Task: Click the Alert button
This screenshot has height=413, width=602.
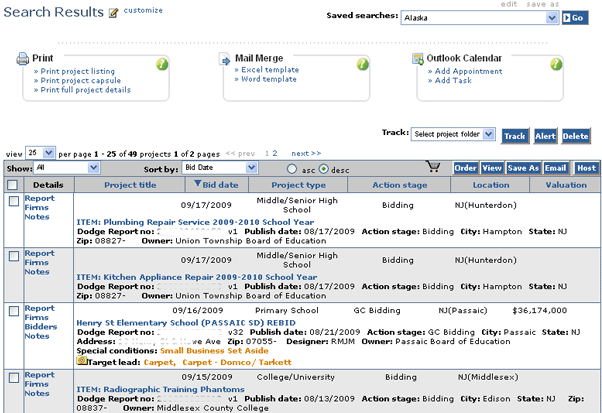Action: pos(545,136)
